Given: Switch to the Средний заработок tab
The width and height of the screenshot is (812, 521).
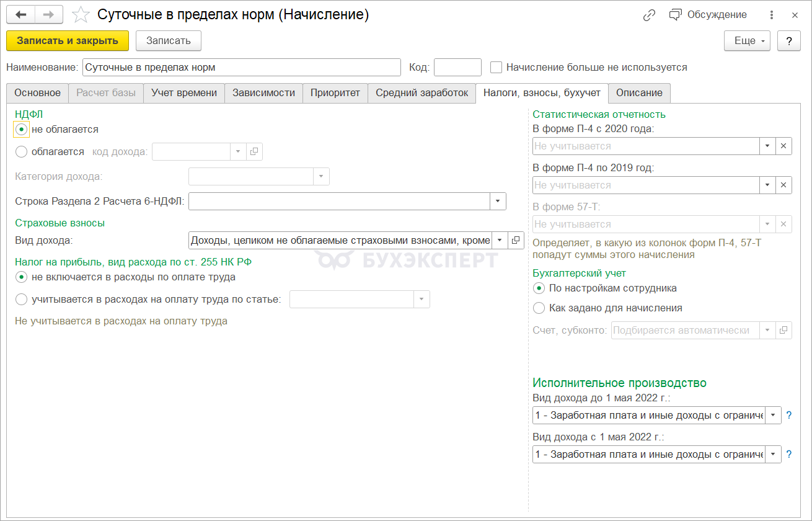Looking at the screenshot, I should (x=421, y=93).
